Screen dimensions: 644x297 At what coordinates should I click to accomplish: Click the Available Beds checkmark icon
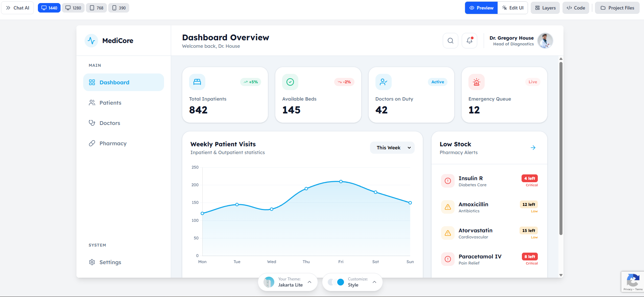(x=290, y=82)
